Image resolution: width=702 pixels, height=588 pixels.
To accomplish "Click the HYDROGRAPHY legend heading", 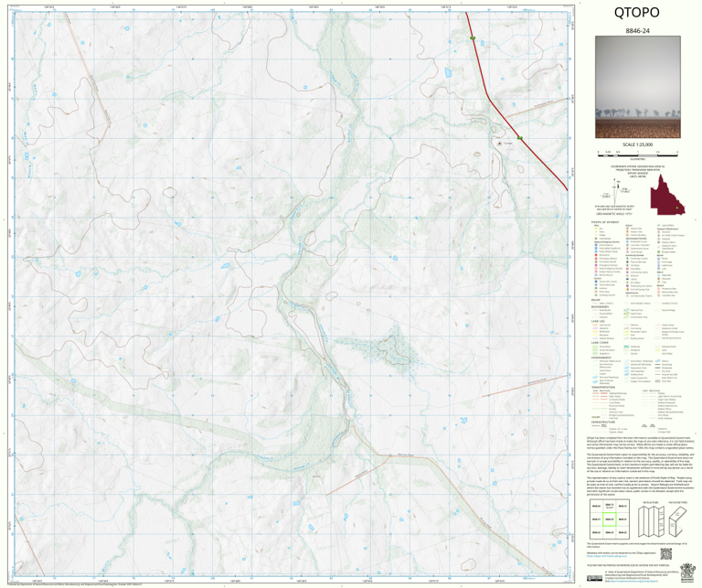I will [601, 358].
